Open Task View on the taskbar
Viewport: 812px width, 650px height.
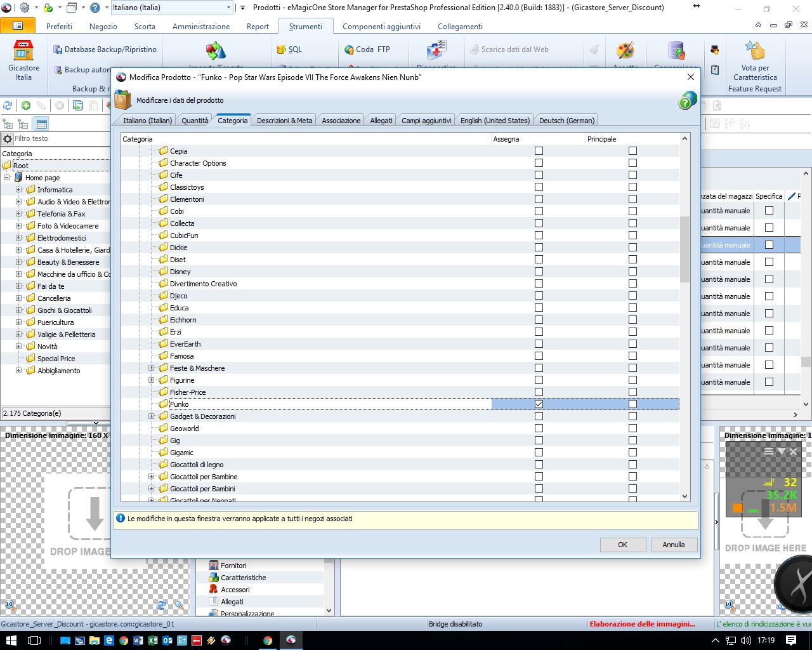(x=35, y=640)
